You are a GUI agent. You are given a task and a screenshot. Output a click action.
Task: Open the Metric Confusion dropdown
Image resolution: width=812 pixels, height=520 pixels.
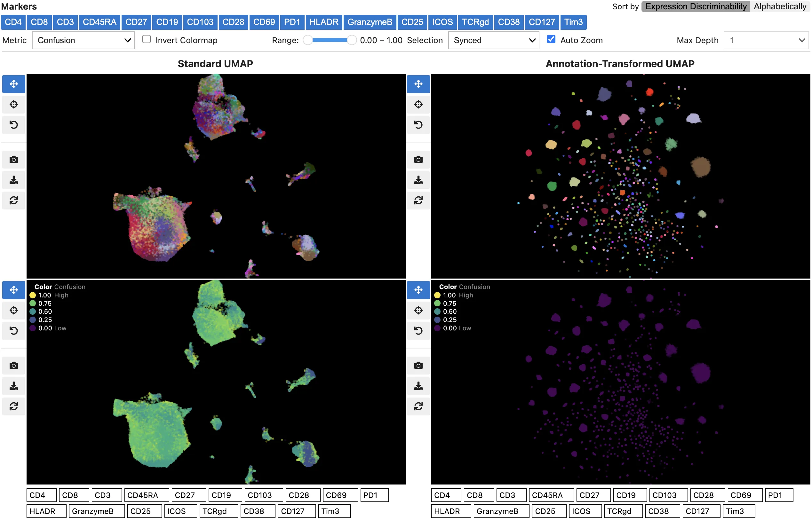(83, 41)
